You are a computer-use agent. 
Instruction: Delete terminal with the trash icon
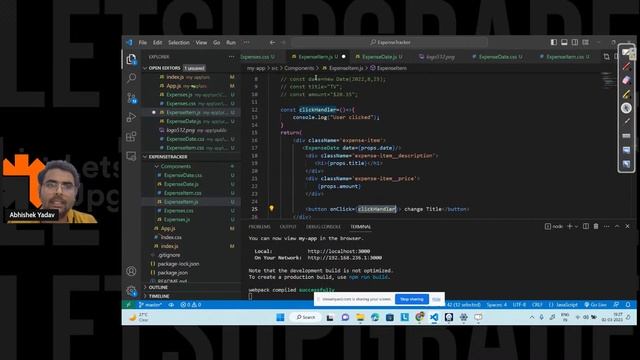596,226
